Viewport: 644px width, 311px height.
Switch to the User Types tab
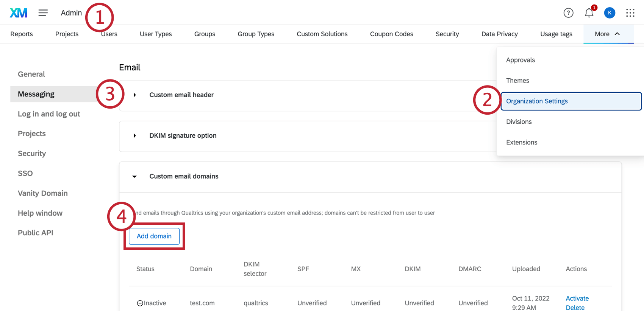tap(156, 34)
